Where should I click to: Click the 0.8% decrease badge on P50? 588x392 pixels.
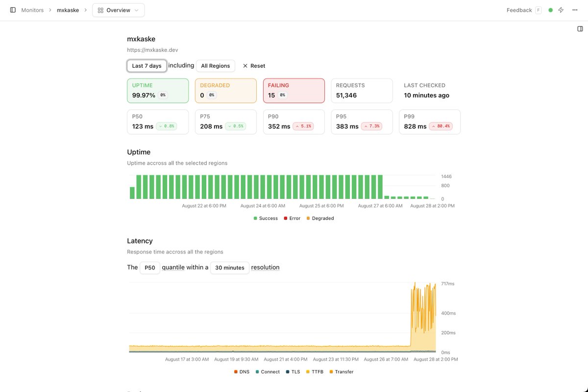166,126
